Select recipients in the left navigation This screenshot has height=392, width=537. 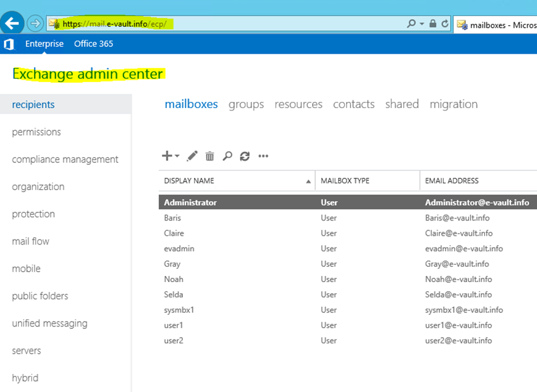66,104
